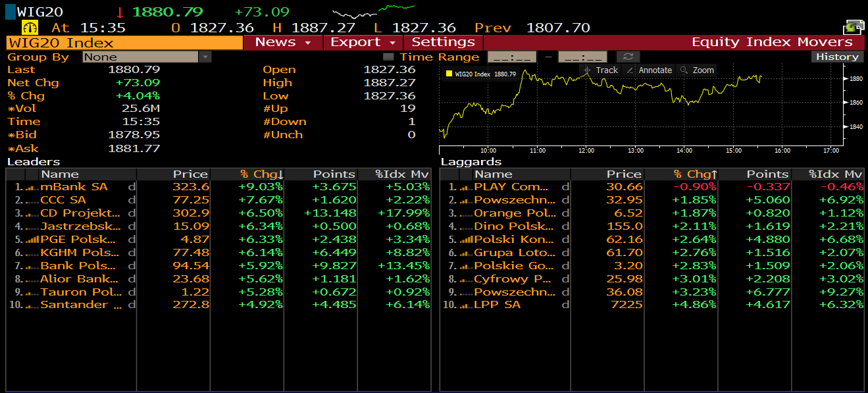Select the Bank Pols row in Leaders

click(x=218, y=266)
